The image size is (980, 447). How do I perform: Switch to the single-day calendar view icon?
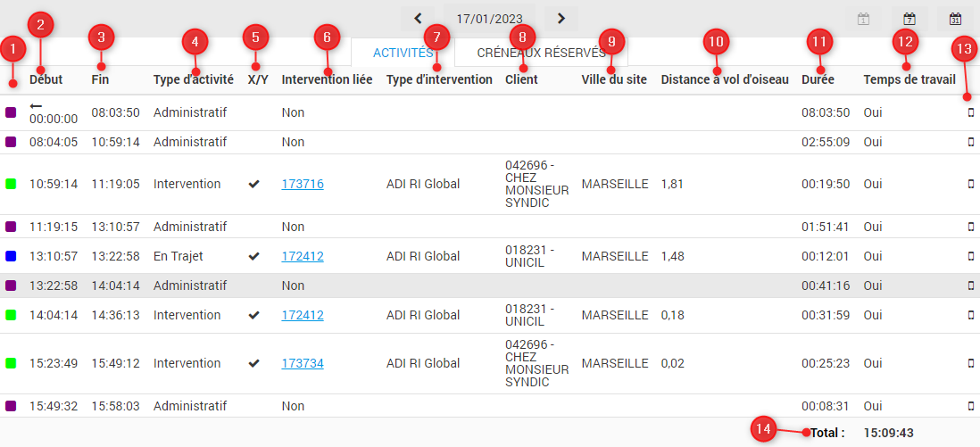863,19
